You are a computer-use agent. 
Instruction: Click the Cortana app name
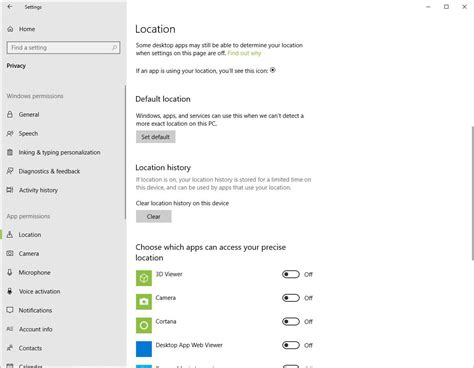coord(166,321)
